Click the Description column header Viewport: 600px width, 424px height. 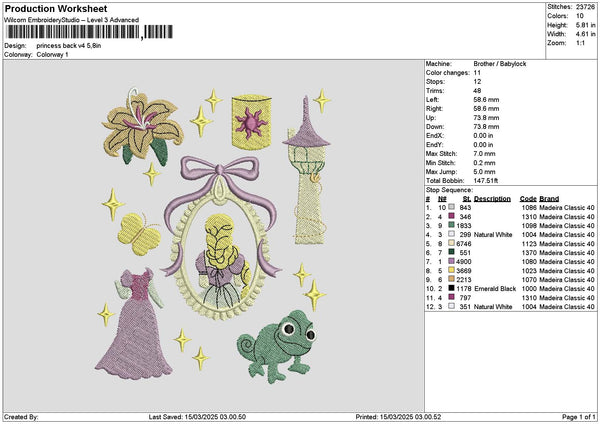492,199
